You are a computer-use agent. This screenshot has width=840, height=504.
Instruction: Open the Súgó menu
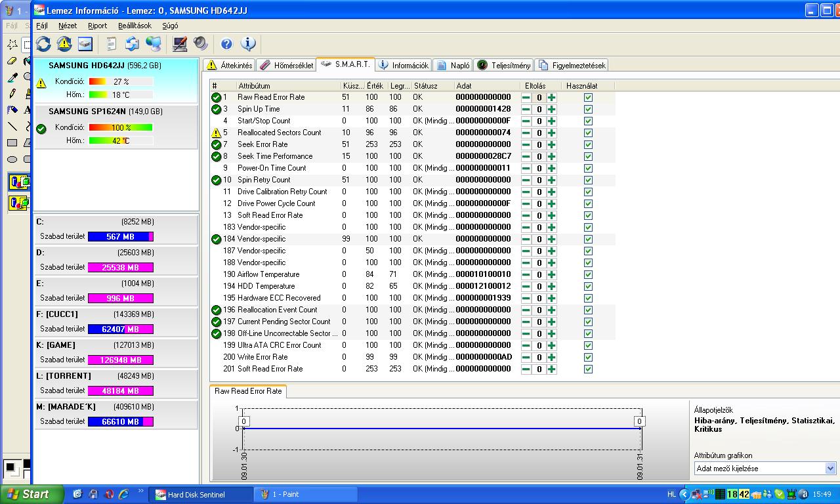(x=170, y=26)
